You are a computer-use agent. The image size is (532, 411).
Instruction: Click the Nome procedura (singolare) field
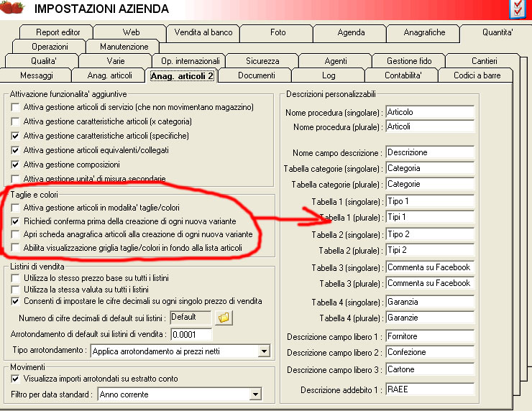(x=430, y=112)
